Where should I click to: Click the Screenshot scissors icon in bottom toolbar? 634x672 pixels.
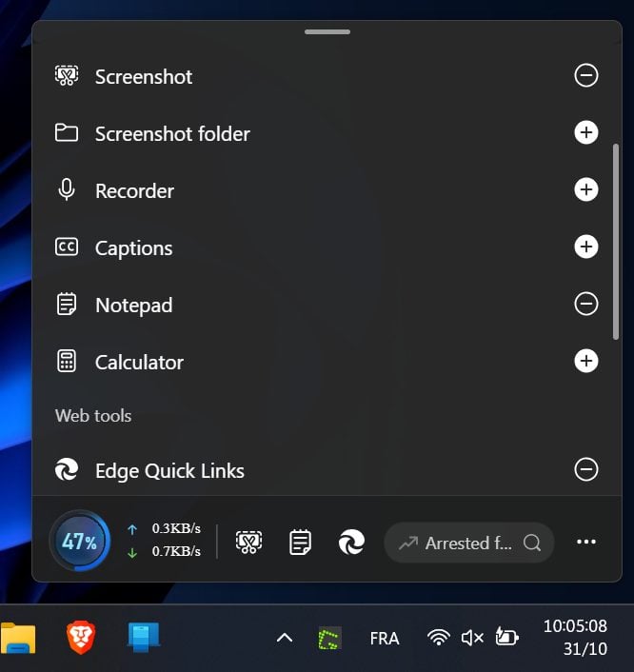tap(249, 543)
